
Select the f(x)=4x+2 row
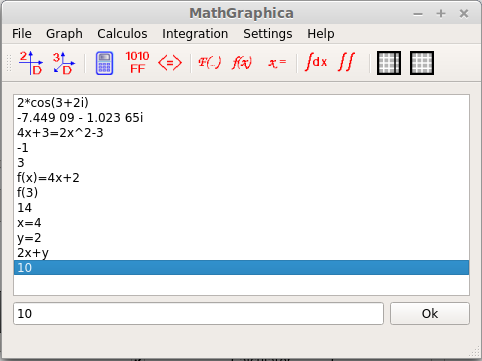click(241, 178)
